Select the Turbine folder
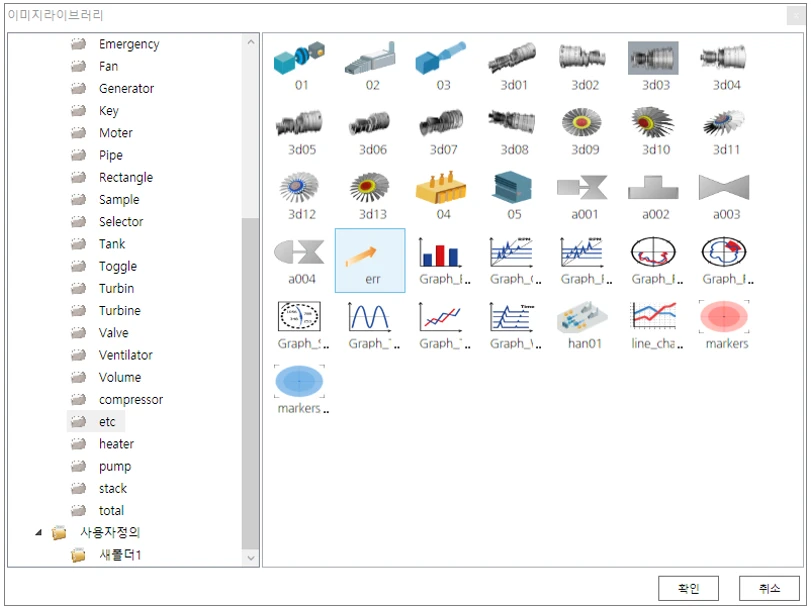This screenshot has height=610, width=811. point(119,310)
